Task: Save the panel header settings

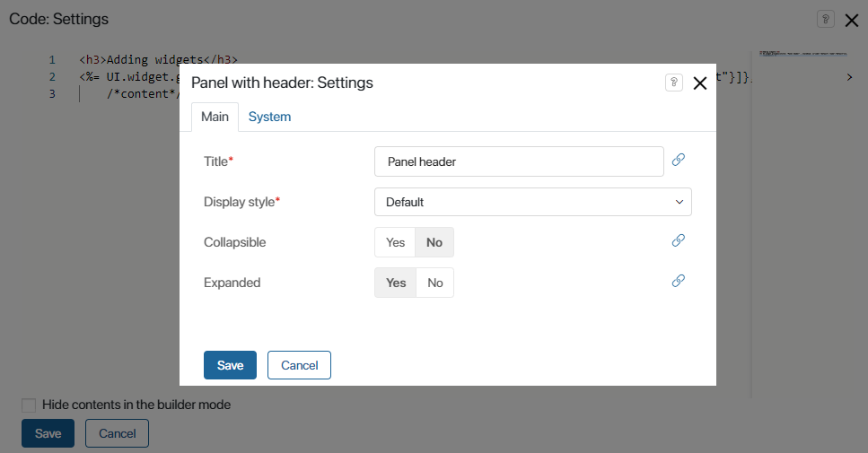Action: point(230,365)
